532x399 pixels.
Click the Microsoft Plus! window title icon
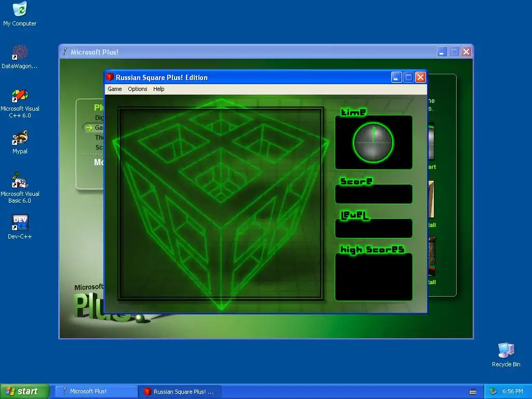pyautogui.click(x=65, y=51)
